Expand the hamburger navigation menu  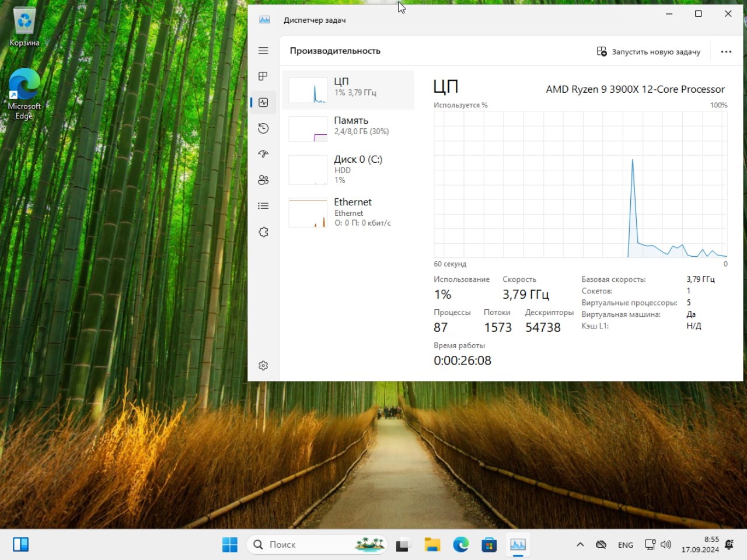263,51
